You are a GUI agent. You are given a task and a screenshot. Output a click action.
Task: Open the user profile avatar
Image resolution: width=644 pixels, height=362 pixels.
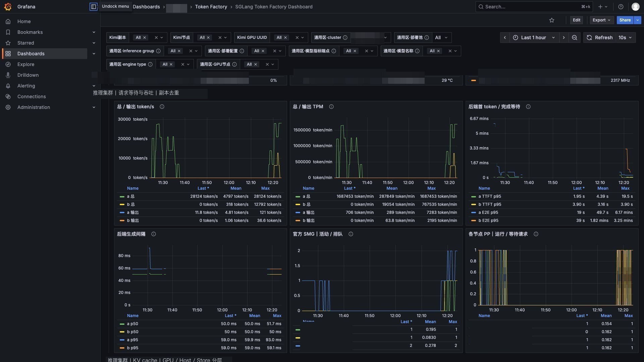coord(635,7)
